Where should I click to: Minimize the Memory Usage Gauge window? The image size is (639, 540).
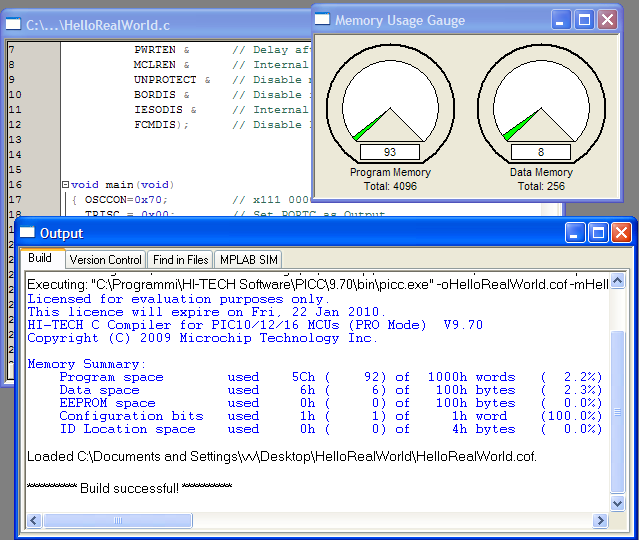point(562,19)
